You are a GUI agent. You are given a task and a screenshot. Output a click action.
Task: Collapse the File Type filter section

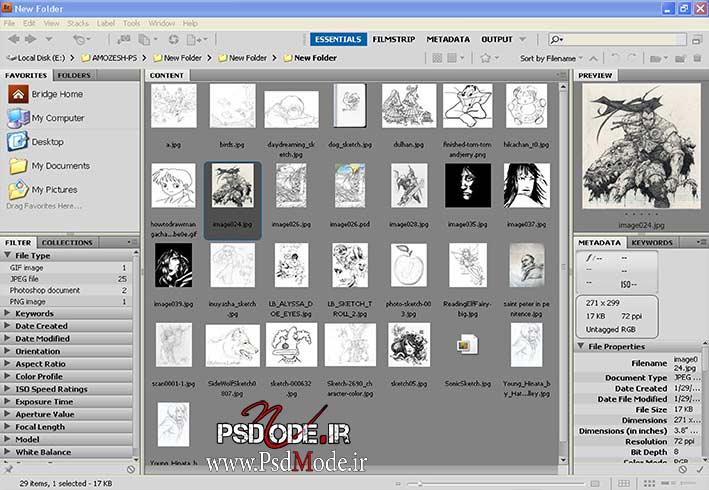[x=7, y=255]
